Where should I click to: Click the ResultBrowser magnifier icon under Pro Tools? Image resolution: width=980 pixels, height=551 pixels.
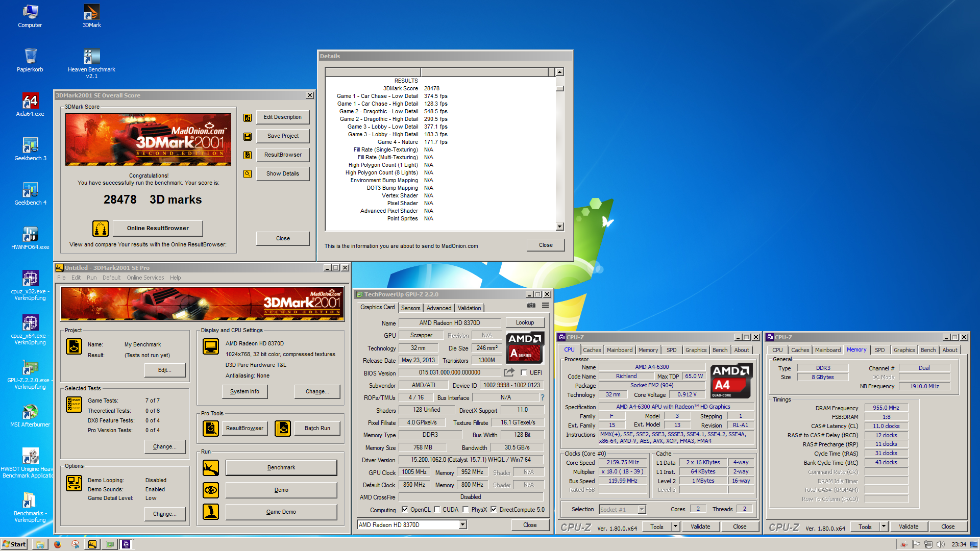point(211,429)
